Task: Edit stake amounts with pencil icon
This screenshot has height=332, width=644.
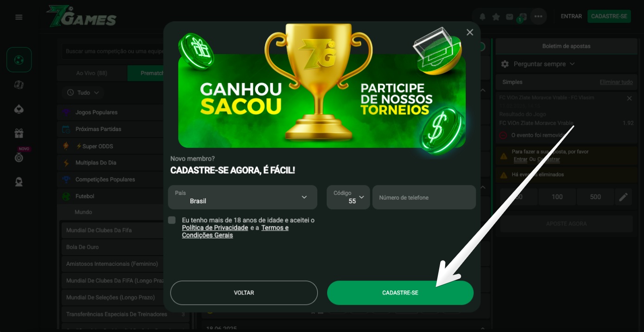Action: pos(624,197)
